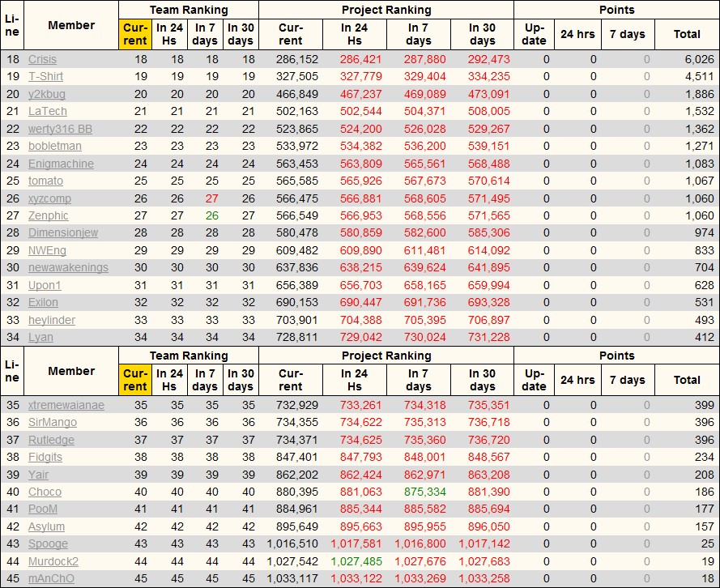Click the Zenphic member link

[48, 215]
